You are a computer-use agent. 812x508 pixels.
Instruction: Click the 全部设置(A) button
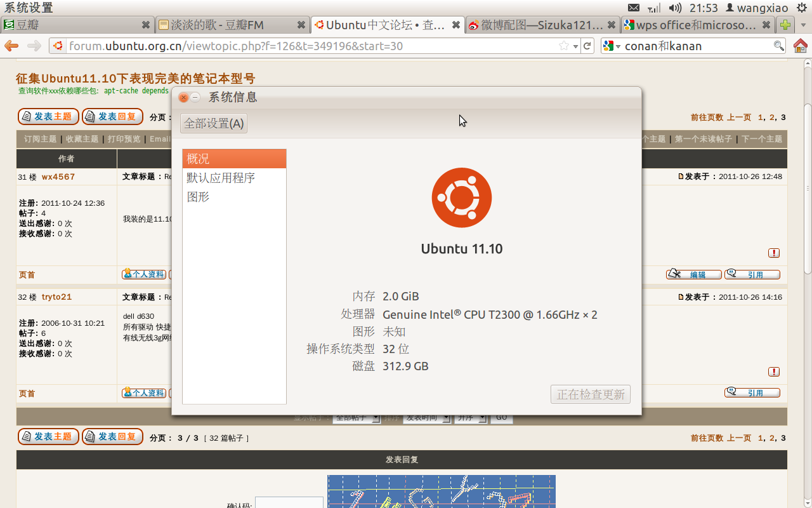coord(214,123)
